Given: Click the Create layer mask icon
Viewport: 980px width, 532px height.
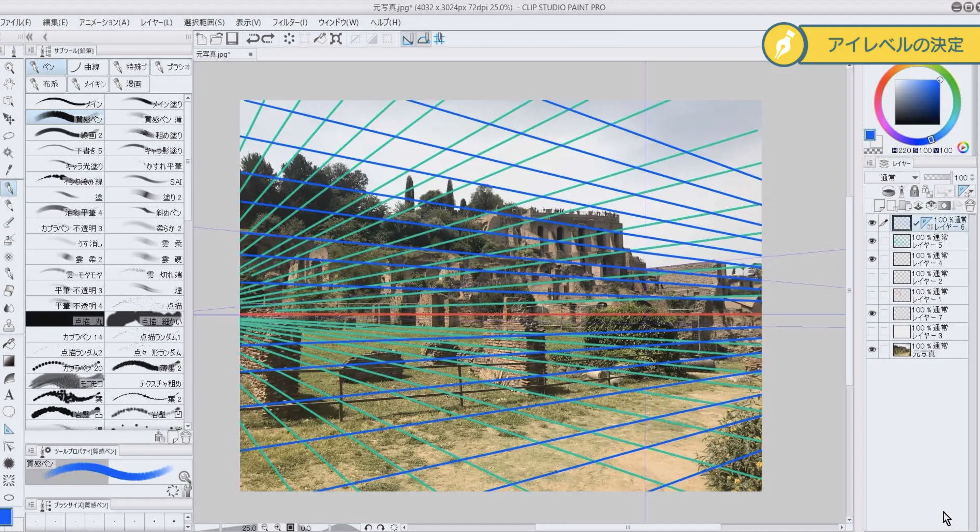Looking at the screenshot, I should pos(944,206).
